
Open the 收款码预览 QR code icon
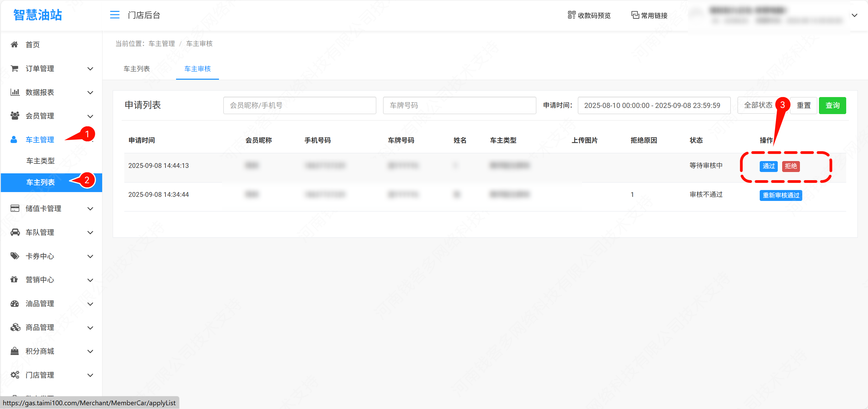click(571, 15)
